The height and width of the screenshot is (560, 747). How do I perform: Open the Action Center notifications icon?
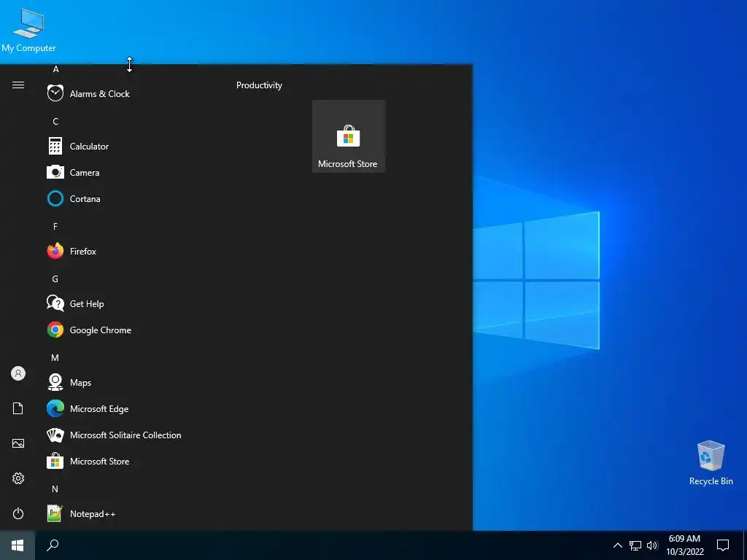pos(723,545)
